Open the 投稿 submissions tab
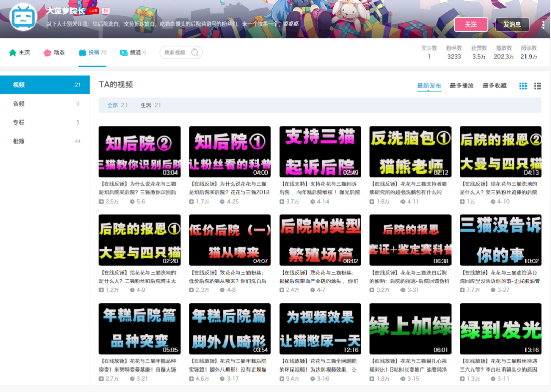551x392 pixels. pos(92,53)
